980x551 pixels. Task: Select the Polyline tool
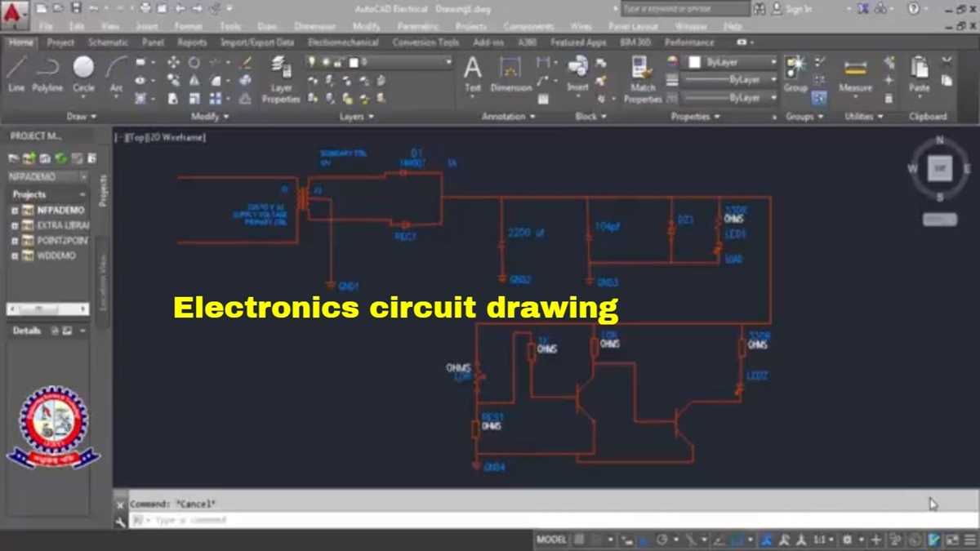47,73
